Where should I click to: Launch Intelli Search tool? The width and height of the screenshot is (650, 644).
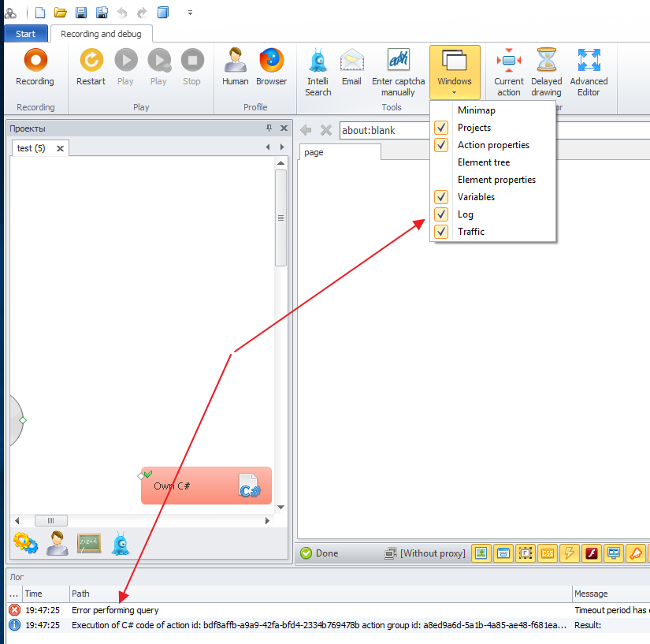pos(318,73)
